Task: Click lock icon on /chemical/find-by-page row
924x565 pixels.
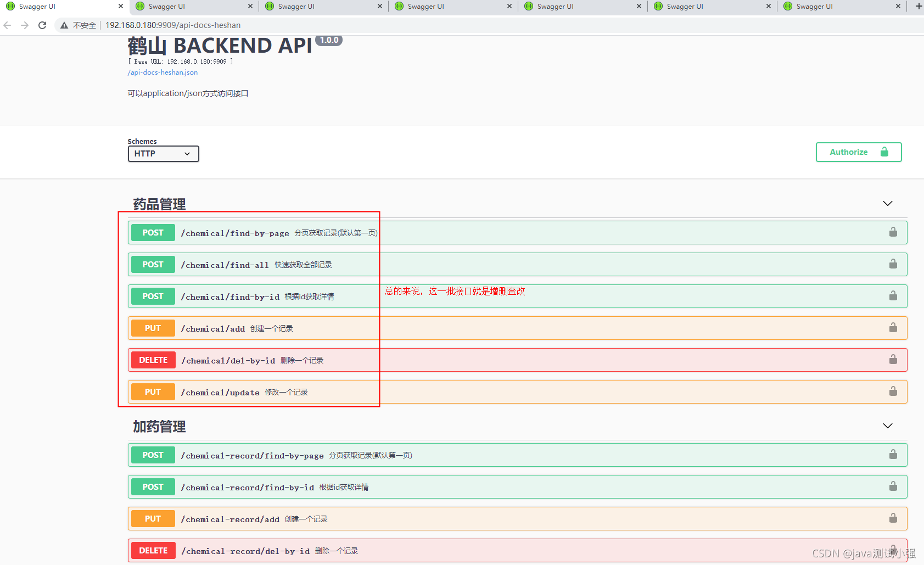Action: pyautogui.click(x=893, y=232)
